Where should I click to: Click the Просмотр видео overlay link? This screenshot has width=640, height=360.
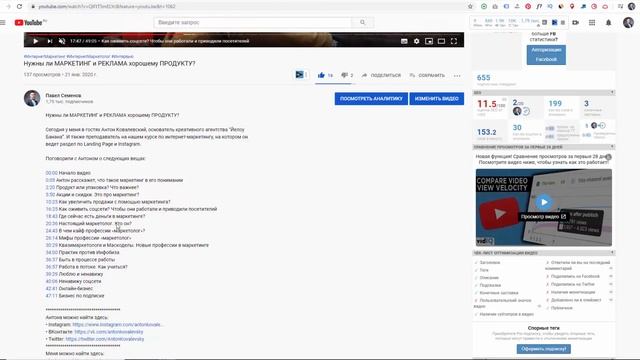click(543, 216)
